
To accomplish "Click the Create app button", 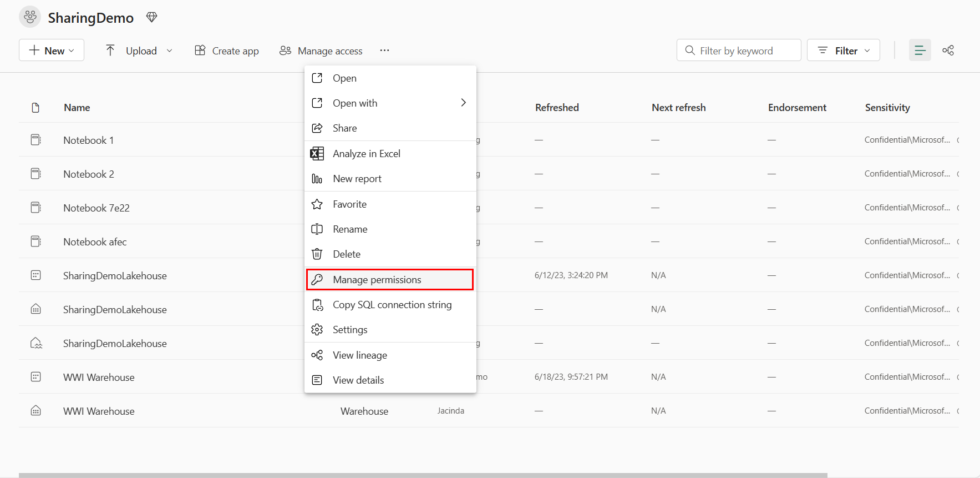I will pos(227,51).
